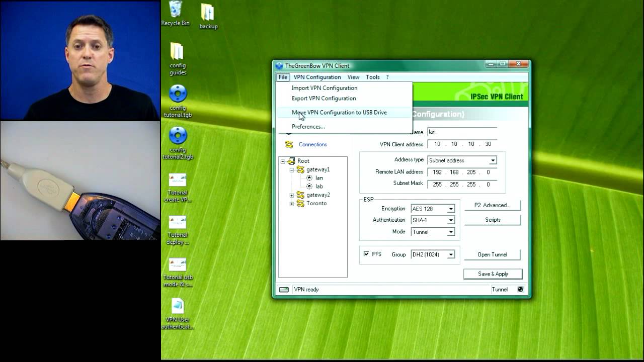Click the Tunnel status light icon
Viewport: 644px width, 362px height.
pos(520,290)
